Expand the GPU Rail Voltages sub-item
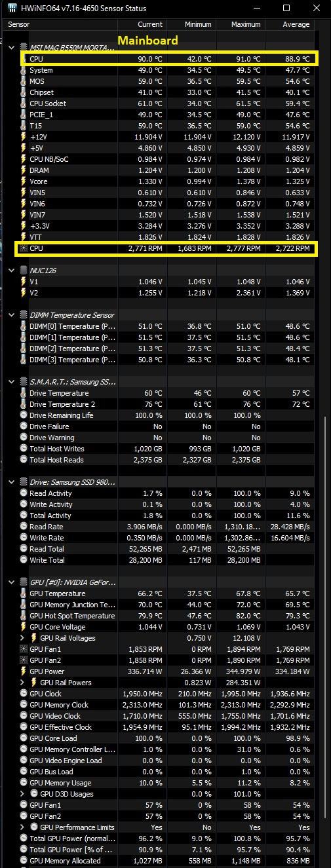Viewport: 331px width, 868px height. [x=24, y=638]
